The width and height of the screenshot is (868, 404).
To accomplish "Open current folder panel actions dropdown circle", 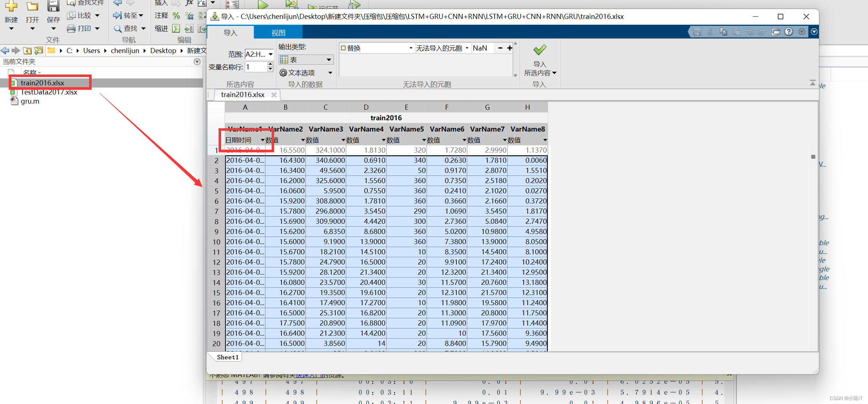I will tap(197, 61).
